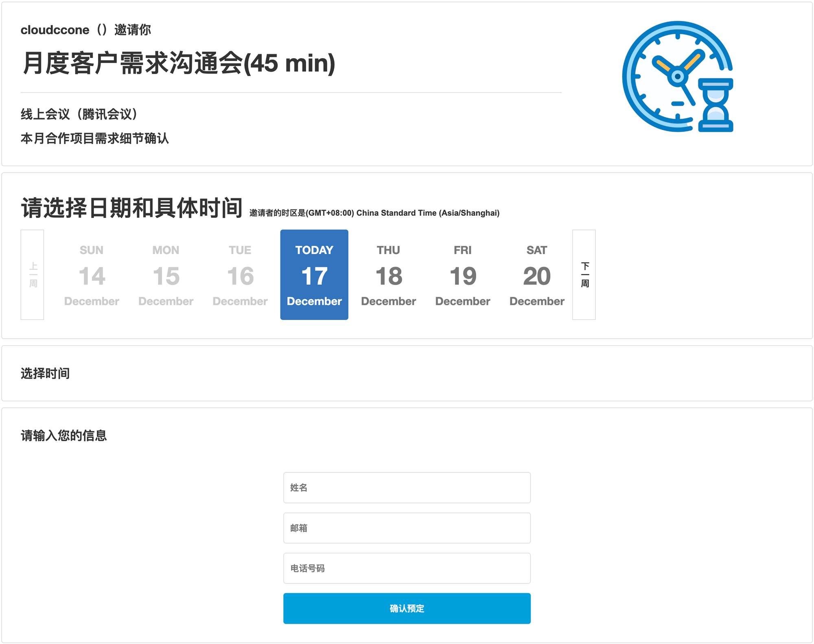Pick Thursday 18 December
Viewport: 814px width, 644px height.
pos(388,275)
